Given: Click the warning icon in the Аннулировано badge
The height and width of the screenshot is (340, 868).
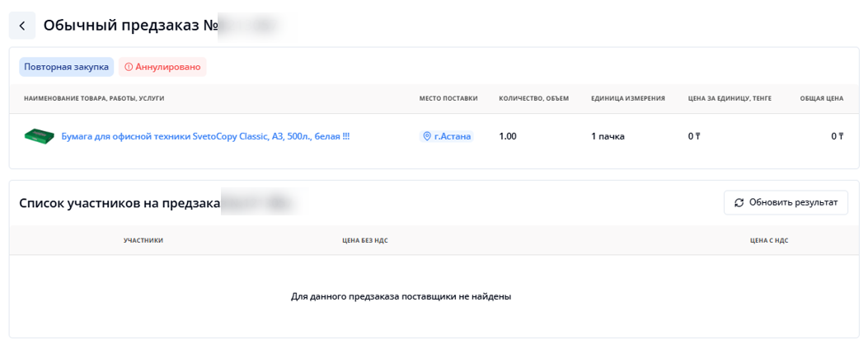Looking at the screenshot, I should click(x=128, y=67).
